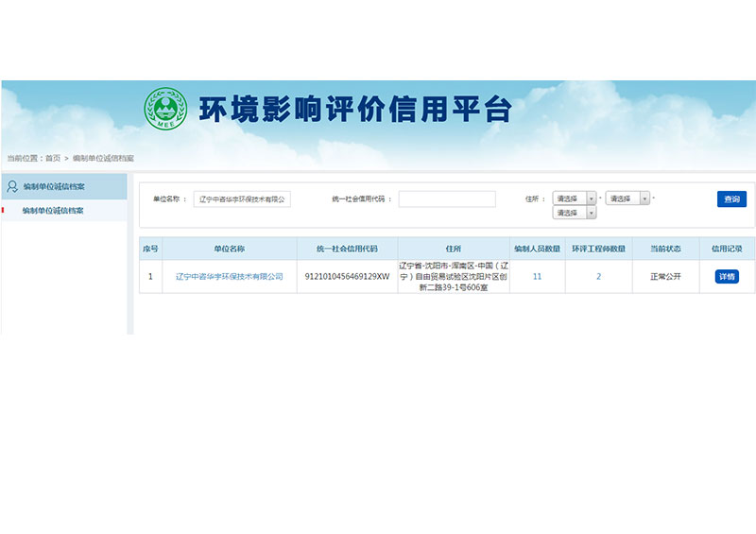Click the 编制人员数量 value 11

click(x=537, y=277)
